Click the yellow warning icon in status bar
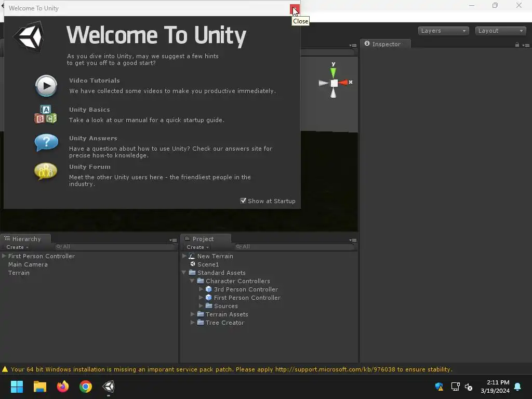 coord(5,369)
